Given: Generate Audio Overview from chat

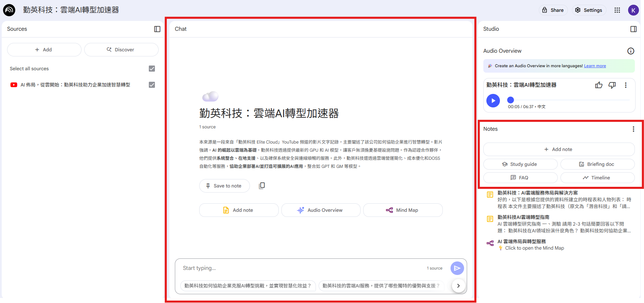Looking at the screenshot, I should pos(321,210).
